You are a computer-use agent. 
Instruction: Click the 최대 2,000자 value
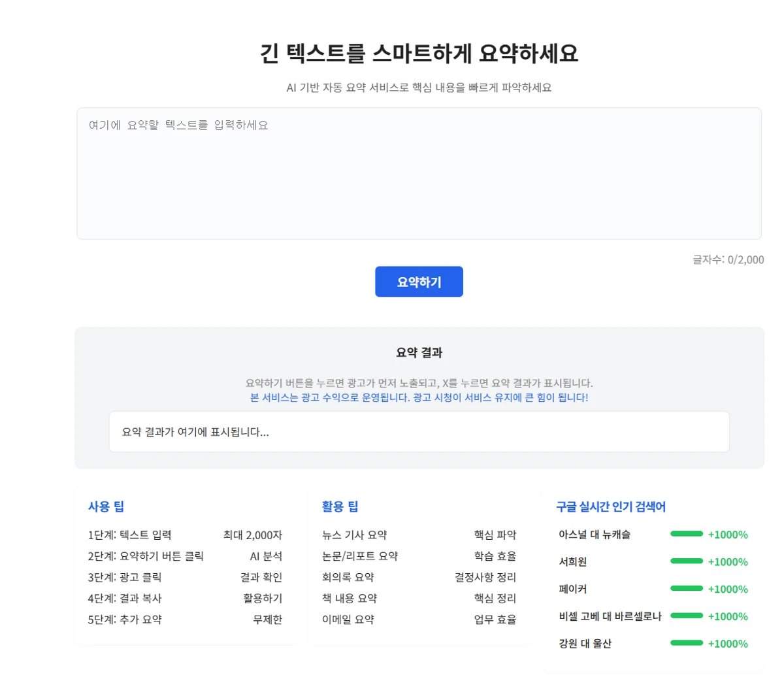point(253,535)
